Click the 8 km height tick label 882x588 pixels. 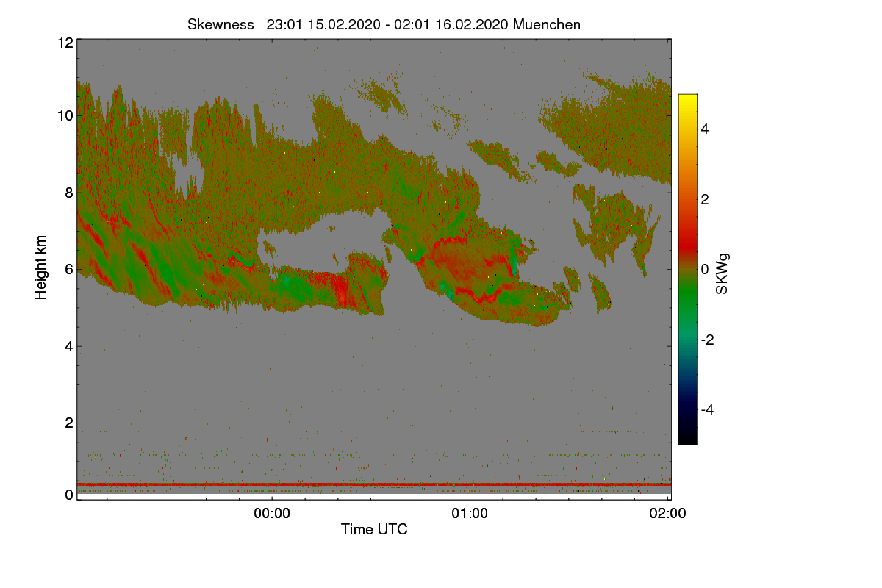[69, 193]
